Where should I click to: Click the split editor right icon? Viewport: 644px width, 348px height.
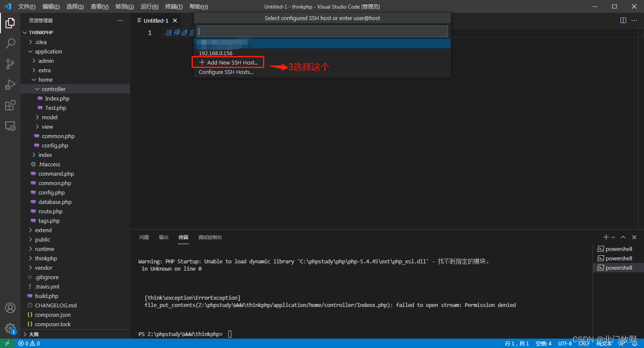[623, 21]
